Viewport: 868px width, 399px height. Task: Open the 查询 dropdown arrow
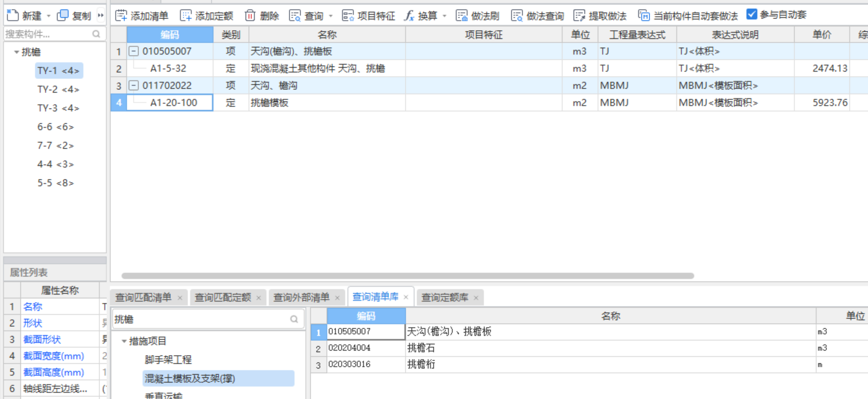coord(331,16)
